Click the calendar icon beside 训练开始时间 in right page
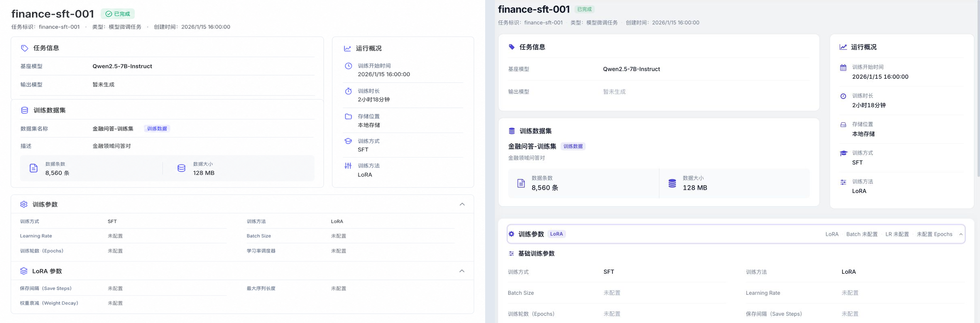This screenshot has width=980, height=323. click(843, 67)
